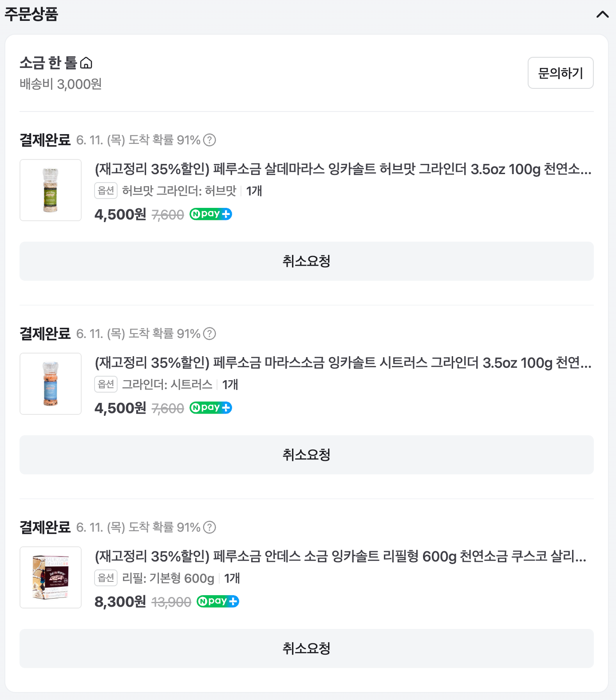The image size is (616, 700).
Task: Open the 소금 한 톨 store home icon
Action: 86,63
